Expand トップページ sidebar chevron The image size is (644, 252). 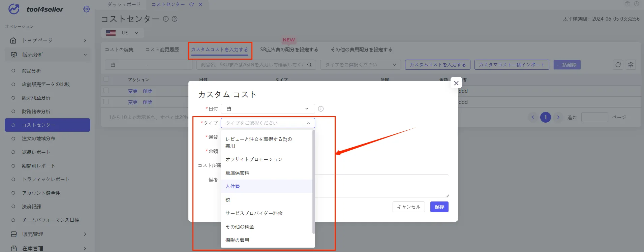pos(85,40)
